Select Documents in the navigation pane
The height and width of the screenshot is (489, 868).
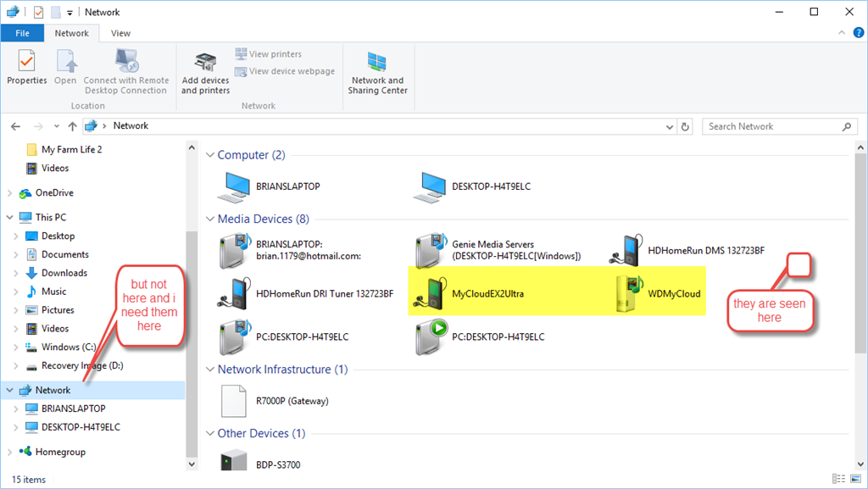click(x=58, y=254)
